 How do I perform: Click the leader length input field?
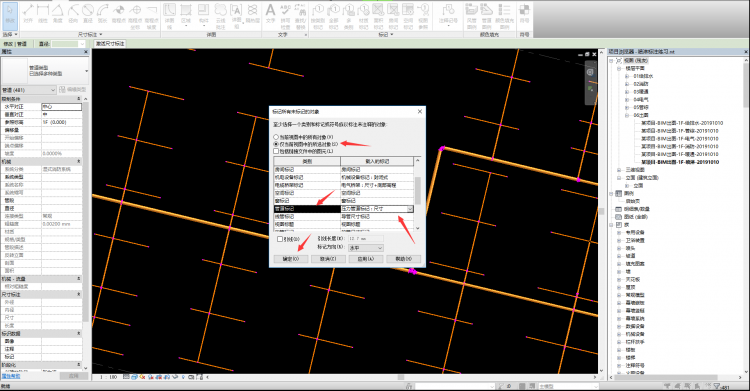(365, 238)
